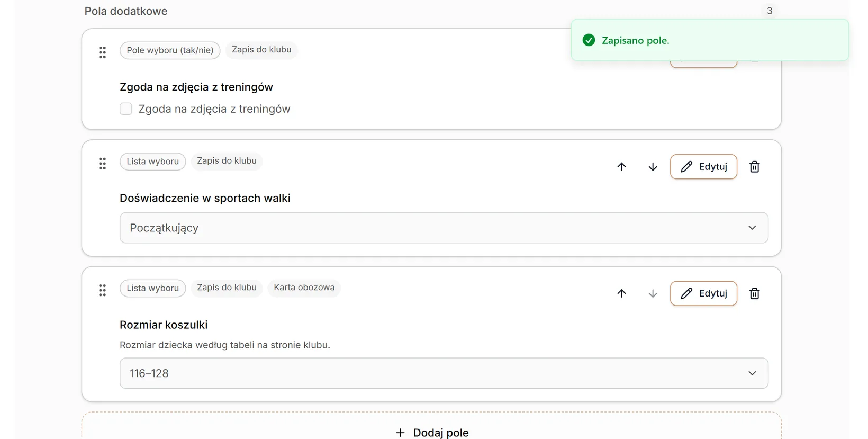Click the down arrow of Rozmiar koszulki

pos(653,293)
